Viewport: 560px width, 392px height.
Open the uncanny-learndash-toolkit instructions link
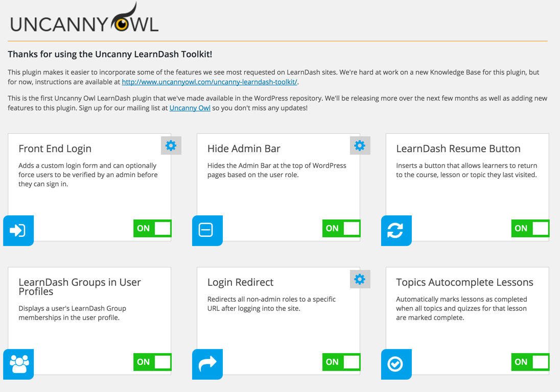coord(209,82)
